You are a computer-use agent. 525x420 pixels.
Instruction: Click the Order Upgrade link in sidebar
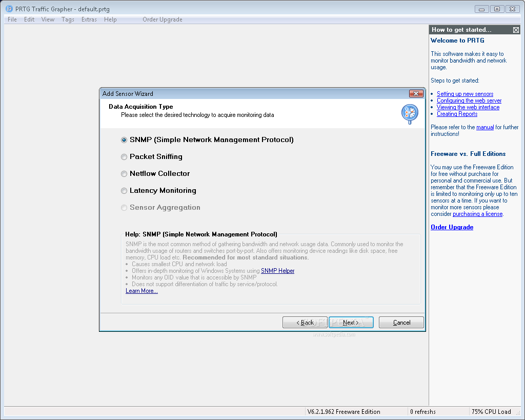[x=452, y=227]
